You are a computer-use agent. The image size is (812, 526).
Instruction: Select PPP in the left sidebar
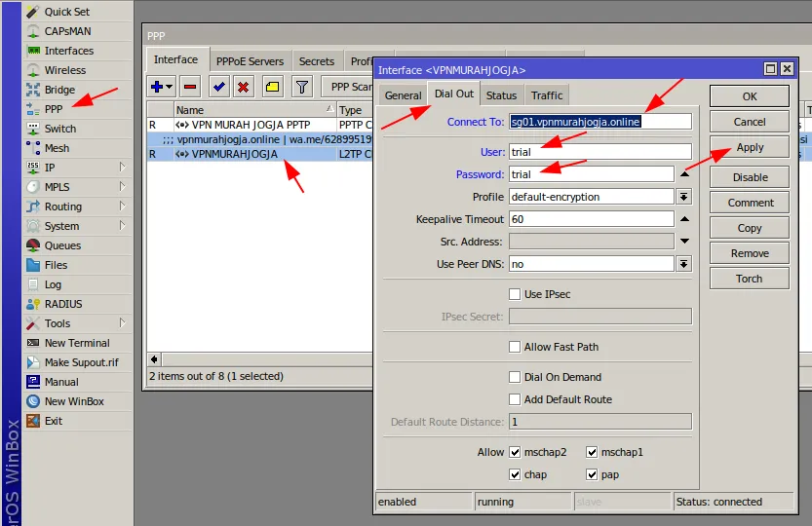[54, 109]
